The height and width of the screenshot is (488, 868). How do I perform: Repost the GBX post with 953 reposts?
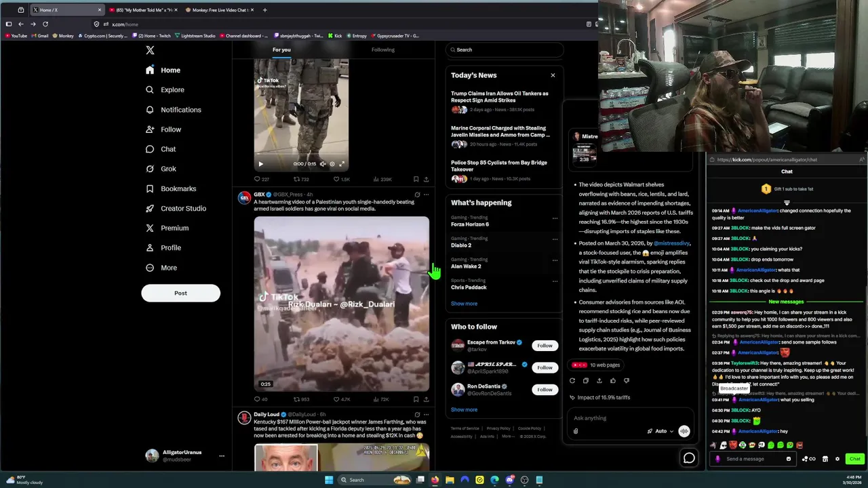tap(301, 399)
